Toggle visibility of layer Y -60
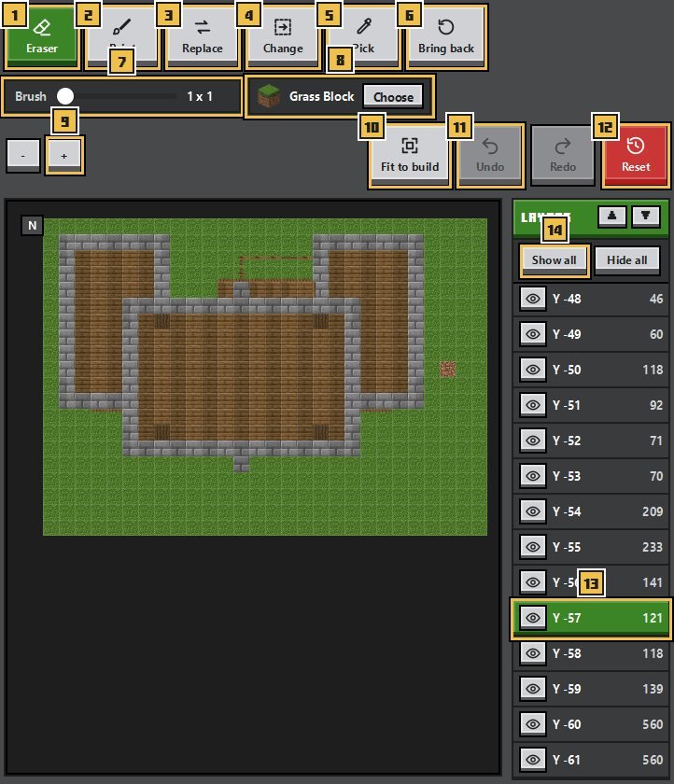 pyautogui.click(x=533, y=725)
